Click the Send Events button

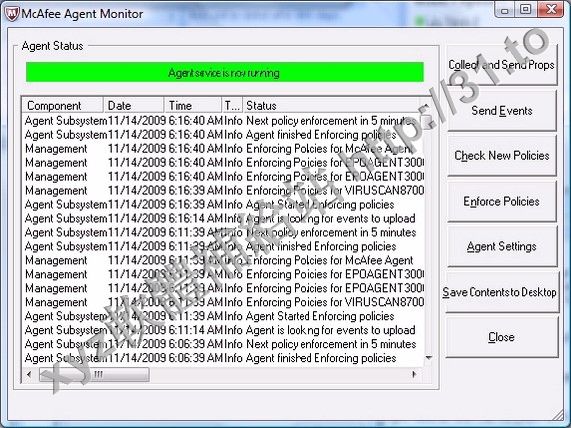pyautogui.click(x=502, y=110)
